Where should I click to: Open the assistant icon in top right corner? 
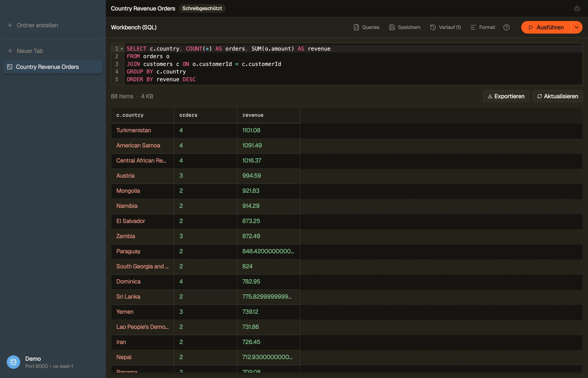(x=577, y=9)
